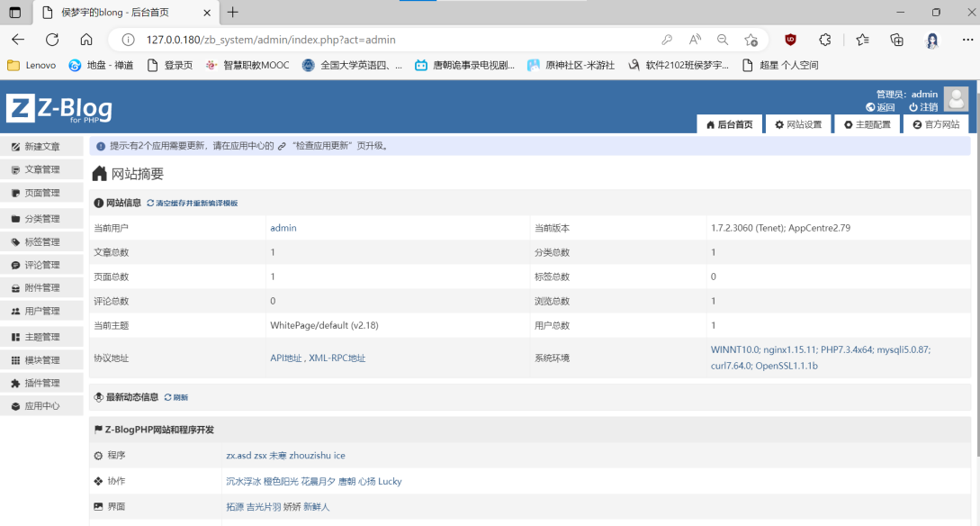Screen dimensions: 980x526
Task: Open 模块管理 in sidebar
Action: coord(41,359)
